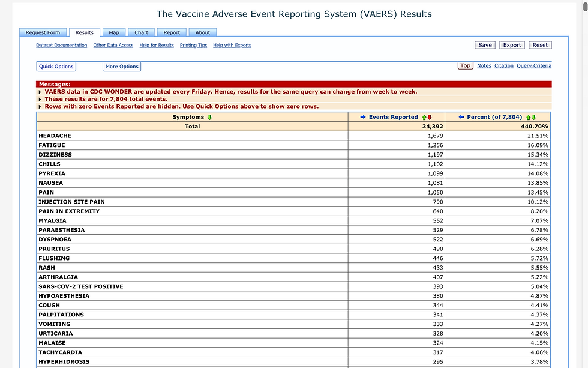Select the PAIN IN EXTREMITY row label

pos(69,211)
